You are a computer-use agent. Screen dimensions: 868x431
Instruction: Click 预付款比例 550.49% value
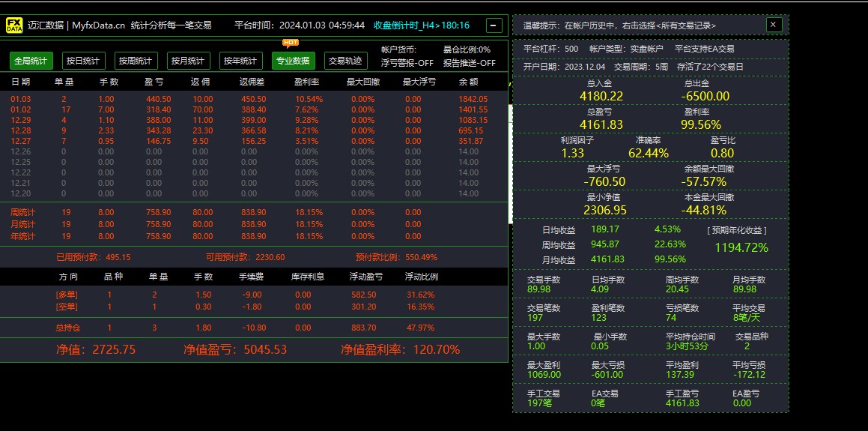point(419,257)
